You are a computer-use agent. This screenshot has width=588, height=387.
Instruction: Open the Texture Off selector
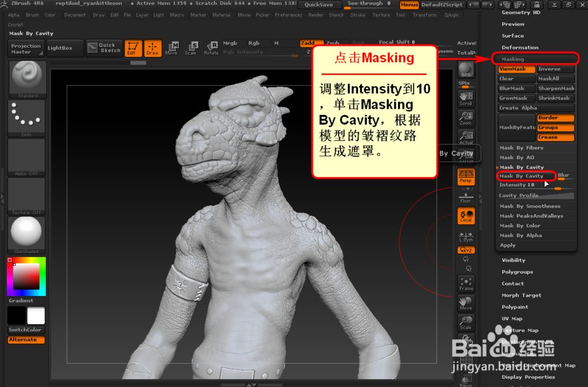tap(26, 196)
